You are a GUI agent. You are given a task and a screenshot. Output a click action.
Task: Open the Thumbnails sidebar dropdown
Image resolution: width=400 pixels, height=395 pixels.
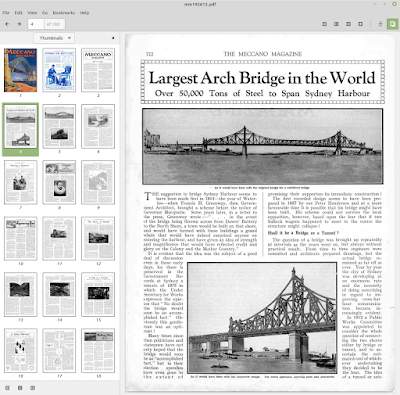pos(54,38)
